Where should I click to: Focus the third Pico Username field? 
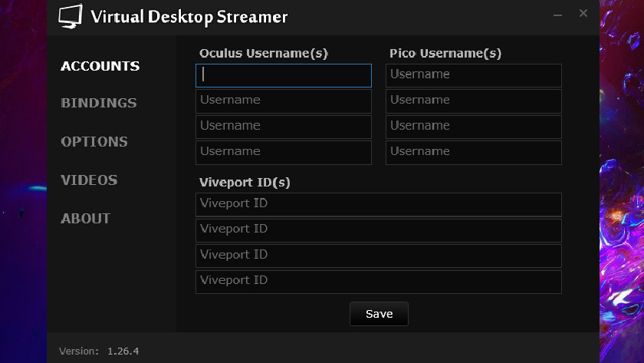click(x=473, y=127)
